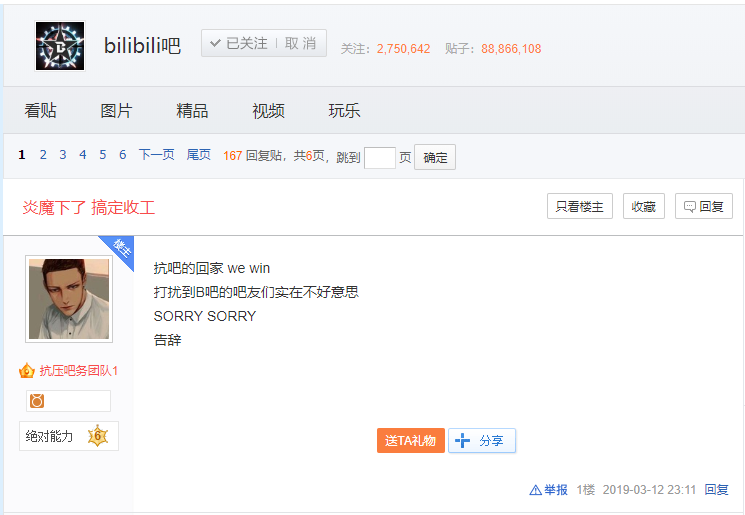
Task: Open the 视频 tab
Action: pyautogui.click(x=268, y=111)
